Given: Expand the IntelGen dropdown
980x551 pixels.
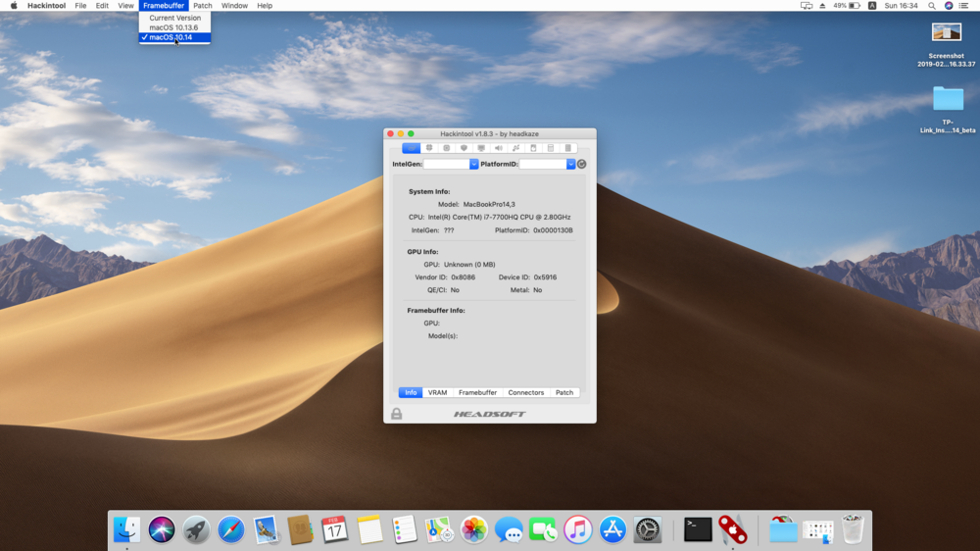Looking at the screenshot, I should point(474,164).
